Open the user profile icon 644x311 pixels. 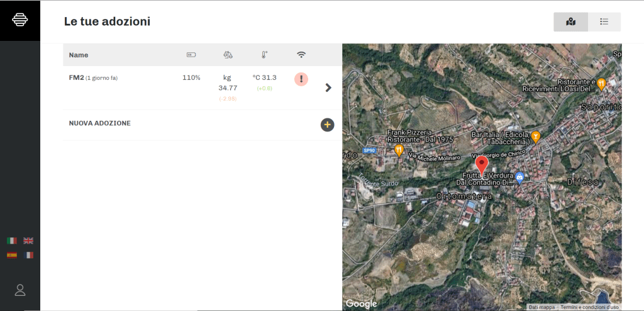pos(20,290)
